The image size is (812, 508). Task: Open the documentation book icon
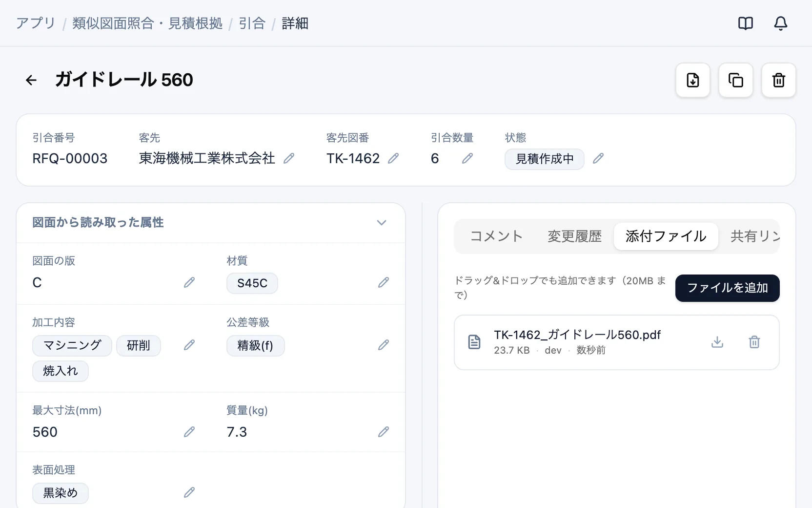coord(746,23)
